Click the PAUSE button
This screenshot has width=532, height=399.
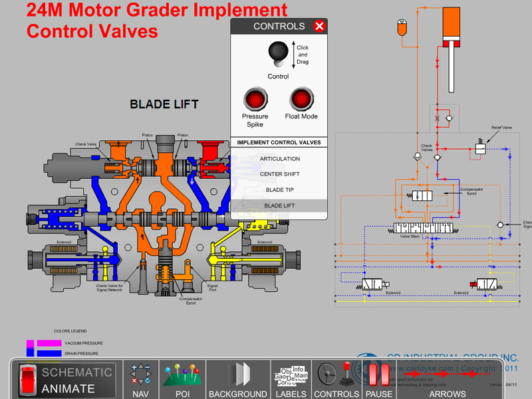[378, 380]
